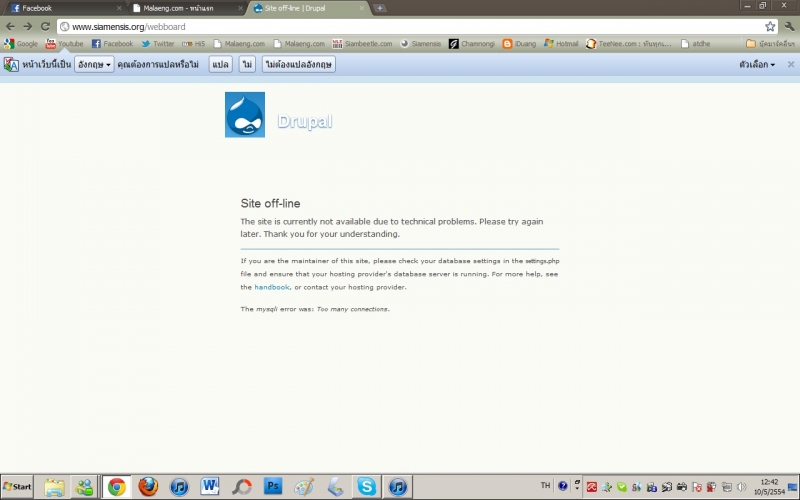Go back using the browser back arrow
This screenshot has width=800, height=500.
[10, 27]
